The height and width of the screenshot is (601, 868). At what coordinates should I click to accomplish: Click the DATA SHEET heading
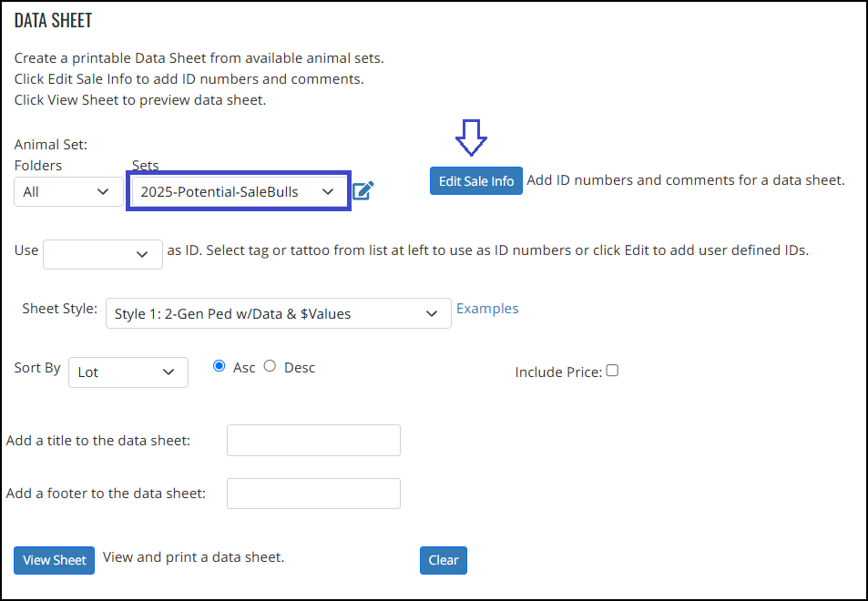click(53, 20)
